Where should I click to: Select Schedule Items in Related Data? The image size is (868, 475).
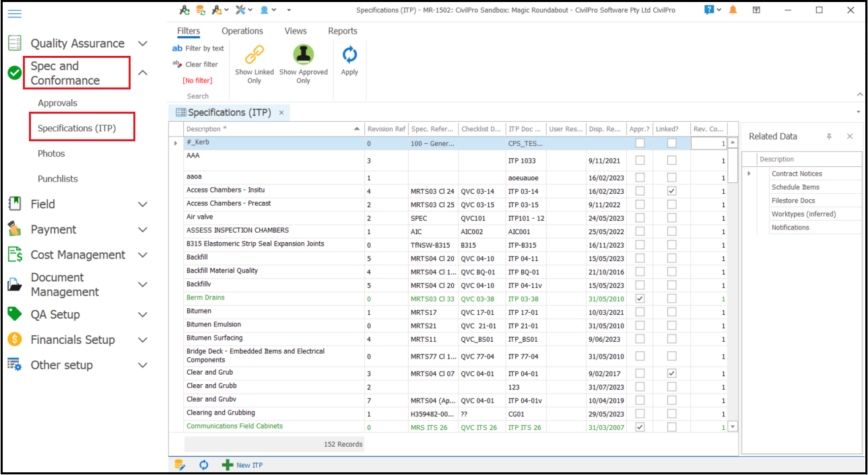[795, 187]
